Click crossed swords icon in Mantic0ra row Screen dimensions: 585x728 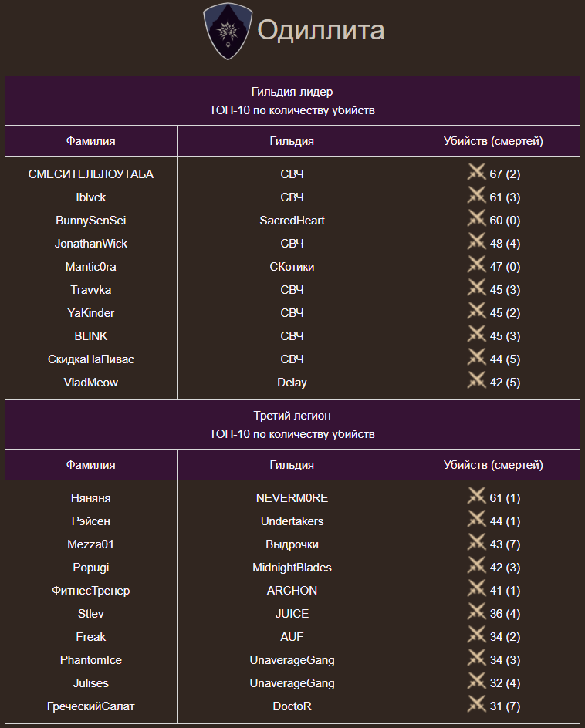pos(476,265)
